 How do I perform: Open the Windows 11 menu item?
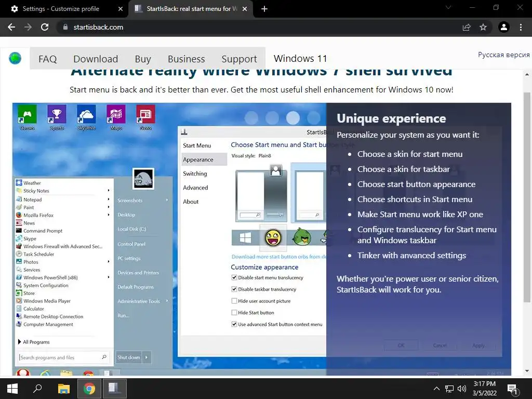point(300,58)
